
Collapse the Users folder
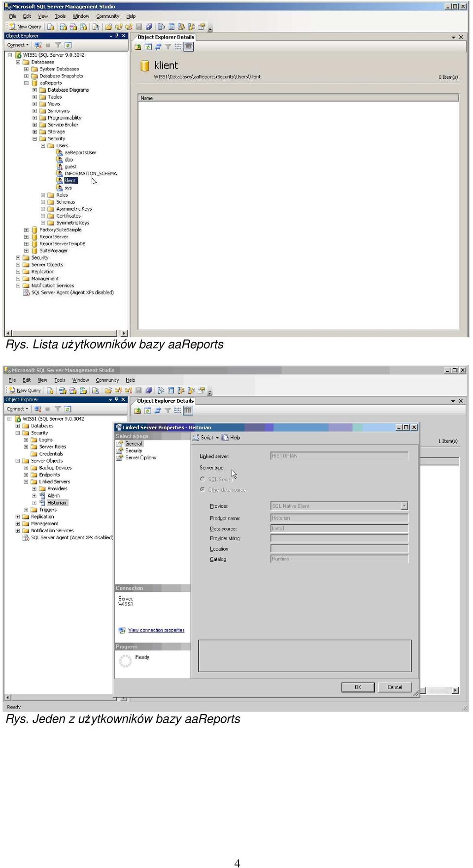(x=43, y=146)
